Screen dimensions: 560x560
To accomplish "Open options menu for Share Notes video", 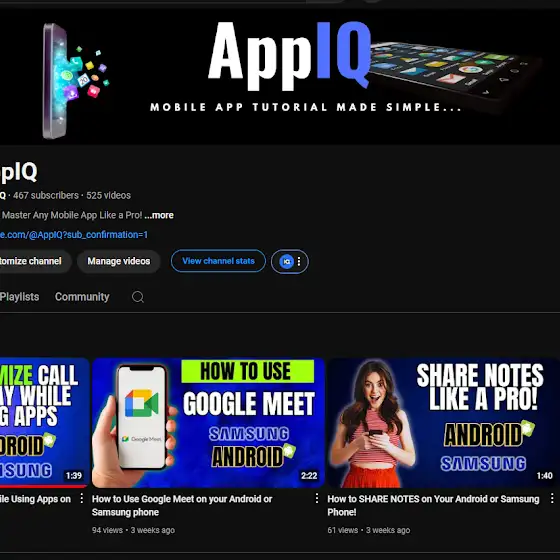I will pos(552,498).
